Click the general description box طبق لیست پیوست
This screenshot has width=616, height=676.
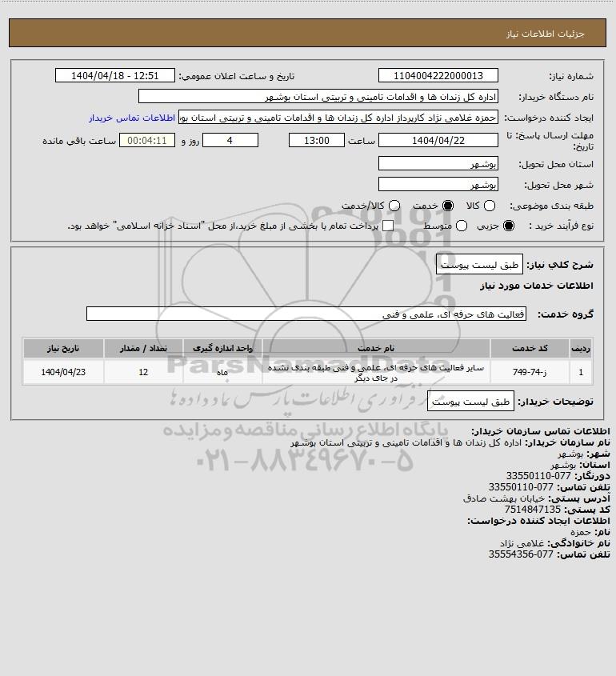coord(479,265)
